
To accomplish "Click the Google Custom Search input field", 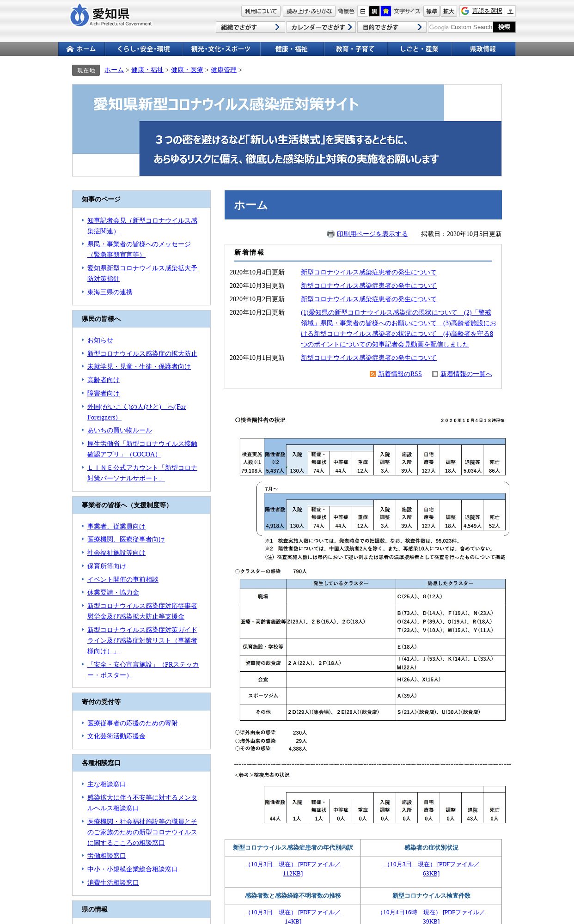I will point(460,27).
